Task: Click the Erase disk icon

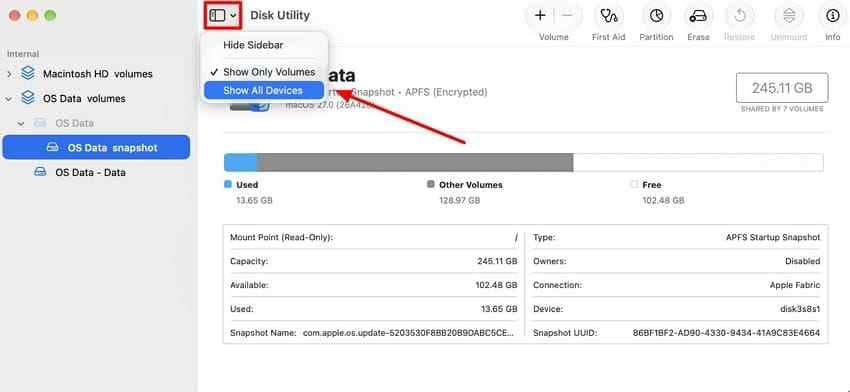Action: point(698,16)
